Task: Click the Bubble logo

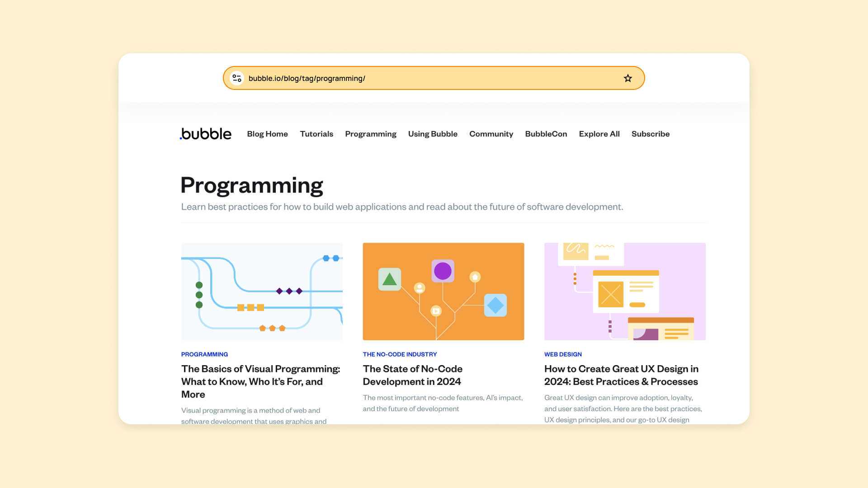Action: click(x=206, y=134)
